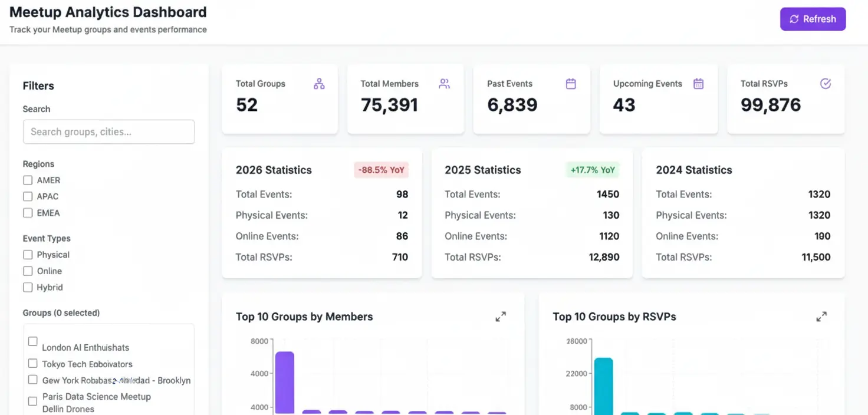The width and height of the screenshot is (868, 415).
Task: Click the Groups (0 selected) label
Action: pyautogui.click(x=61, y=313)
